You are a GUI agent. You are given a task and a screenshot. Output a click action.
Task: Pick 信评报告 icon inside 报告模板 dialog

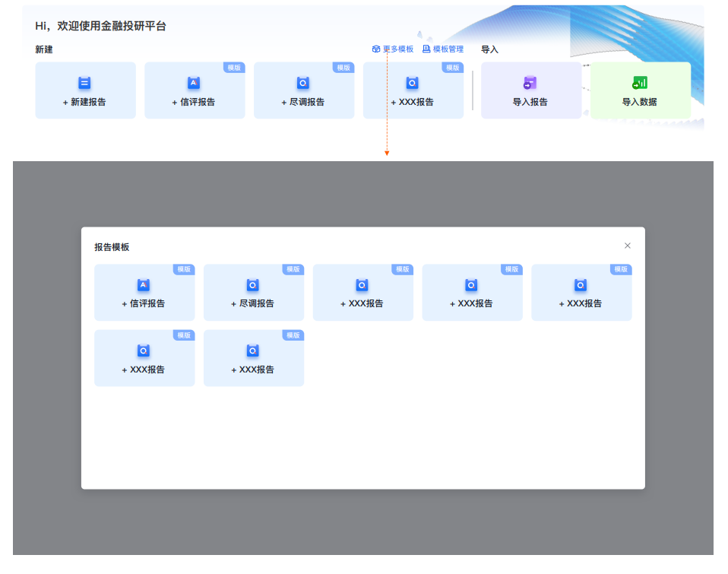[144, 285]
